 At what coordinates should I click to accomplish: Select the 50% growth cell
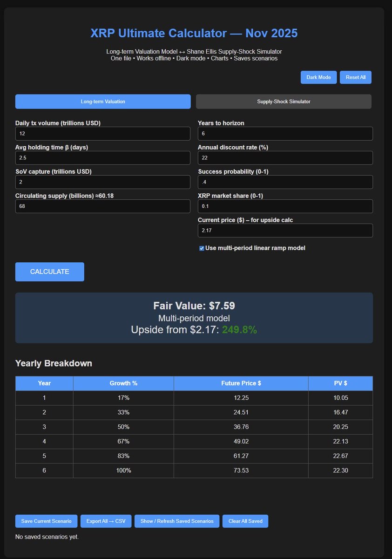[x=123, y=427]
